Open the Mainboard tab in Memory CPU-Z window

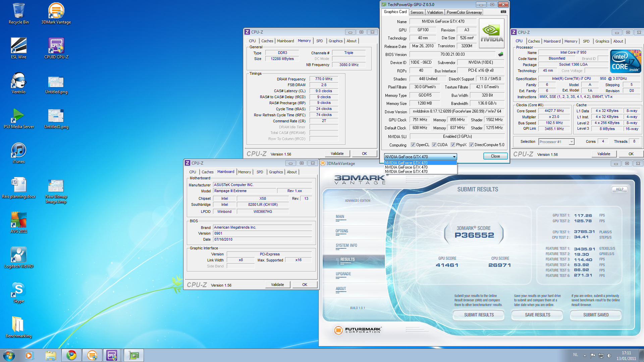pyautogui.click(x=285, y=41)
